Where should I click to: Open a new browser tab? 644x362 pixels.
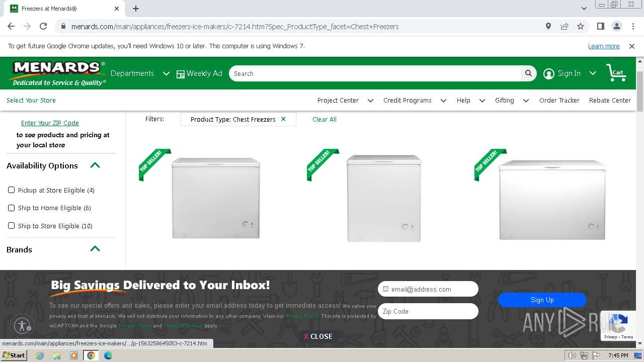(x=136, y=9)
